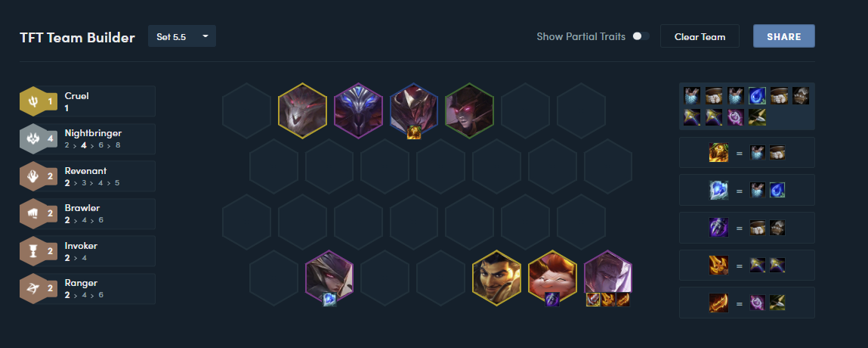The width and height of the screenshot is (868, 348).
Task: Select the Invoker trait chalice icon
Action: 32,251
